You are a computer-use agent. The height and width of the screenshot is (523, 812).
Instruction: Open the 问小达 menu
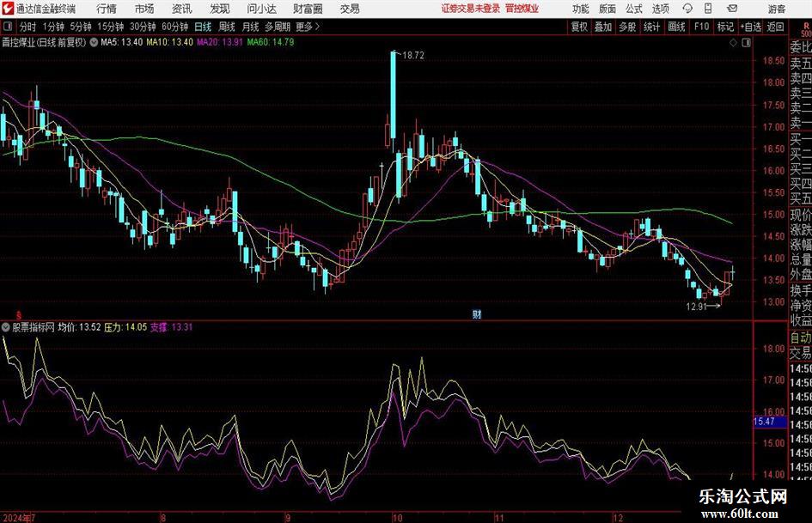[261, 9]
